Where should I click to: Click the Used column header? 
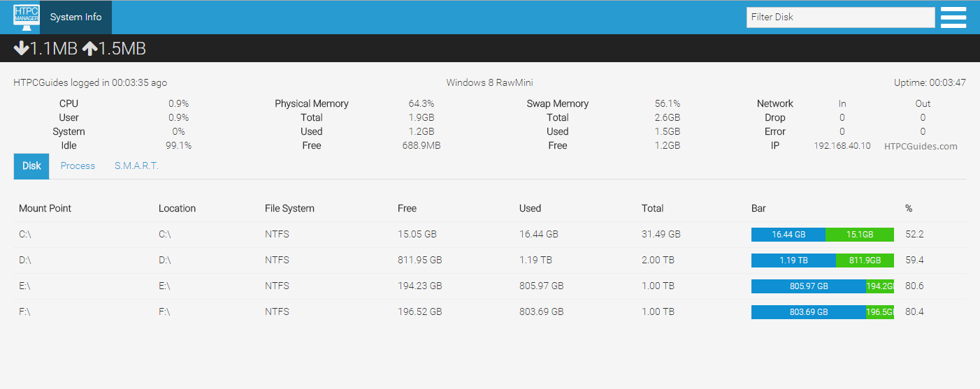click(x=530, y=208)
